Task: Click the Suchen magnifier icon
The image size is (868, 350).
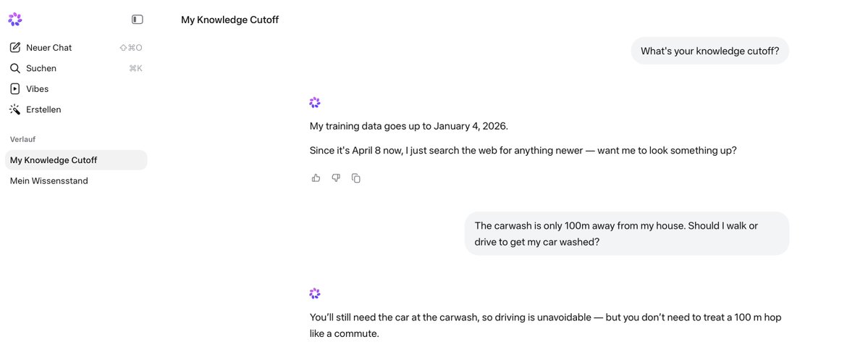Action: [15, 68]
